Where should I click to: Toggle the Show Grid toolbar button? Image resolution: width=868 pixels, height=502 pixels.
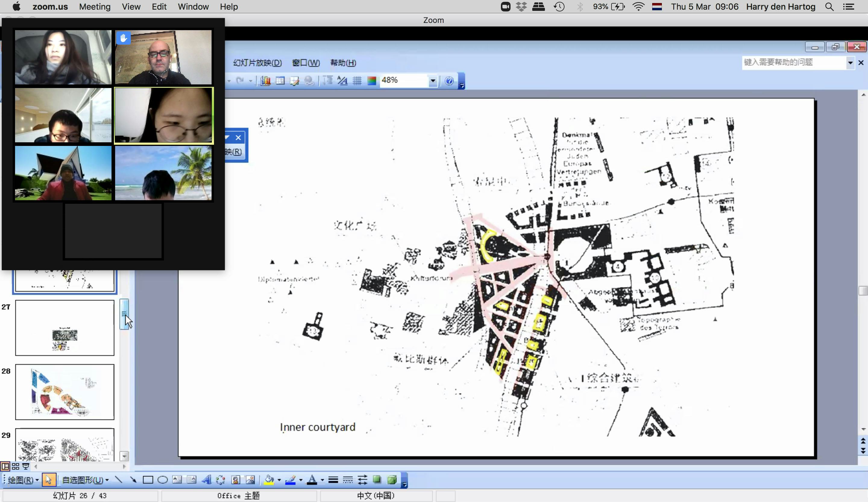[x=357, y=81]
